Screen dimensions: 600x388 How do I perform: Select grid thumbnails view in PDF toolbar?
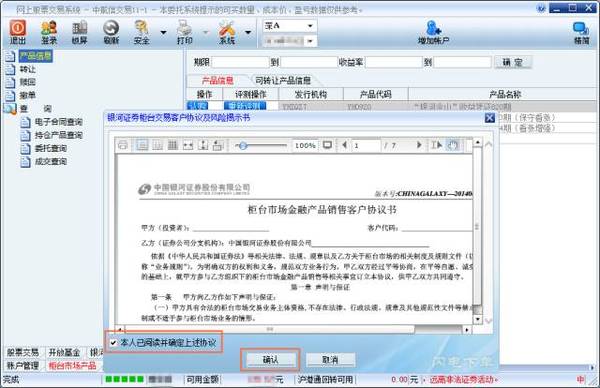click(173, 145)
